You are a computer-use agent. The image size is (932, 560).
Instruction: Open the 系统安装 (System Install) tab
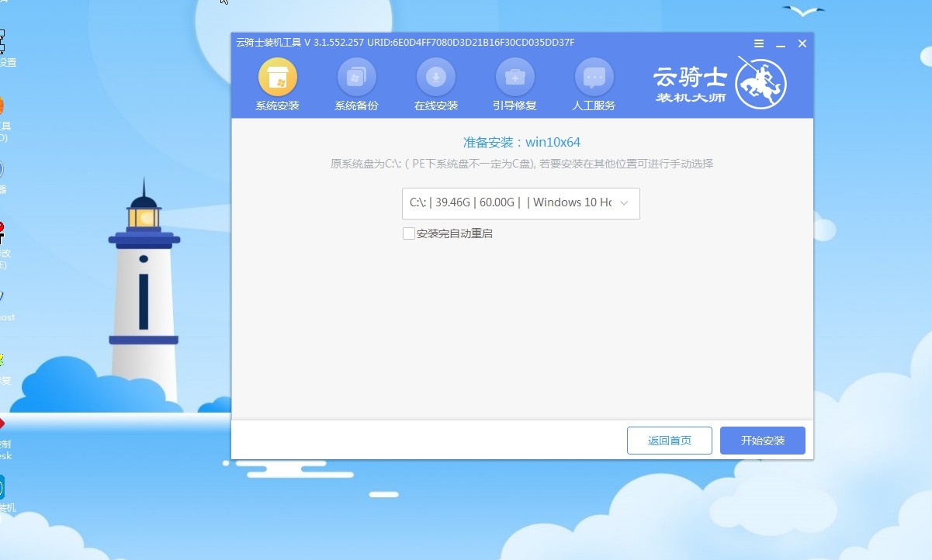(x=277, y=85)
